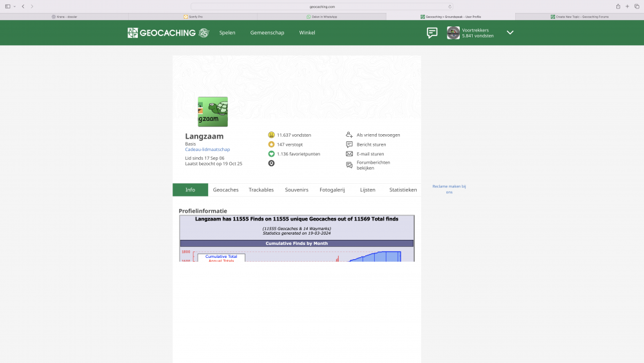This screenshot has width=644, height=363.
Task: Switch to the Souvenirs tab
Action: coord(296,190)
